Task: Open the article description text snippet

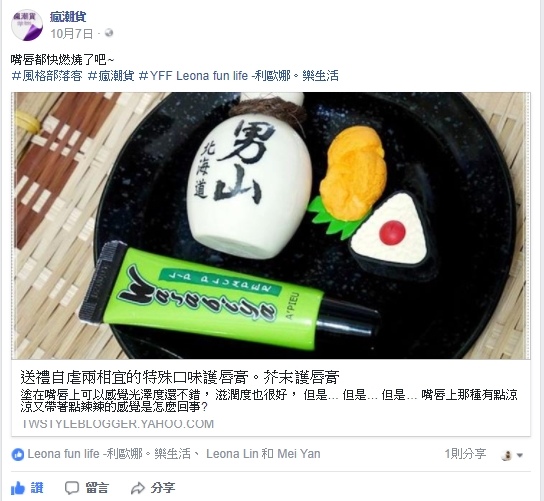Action: tap(269, 401)
